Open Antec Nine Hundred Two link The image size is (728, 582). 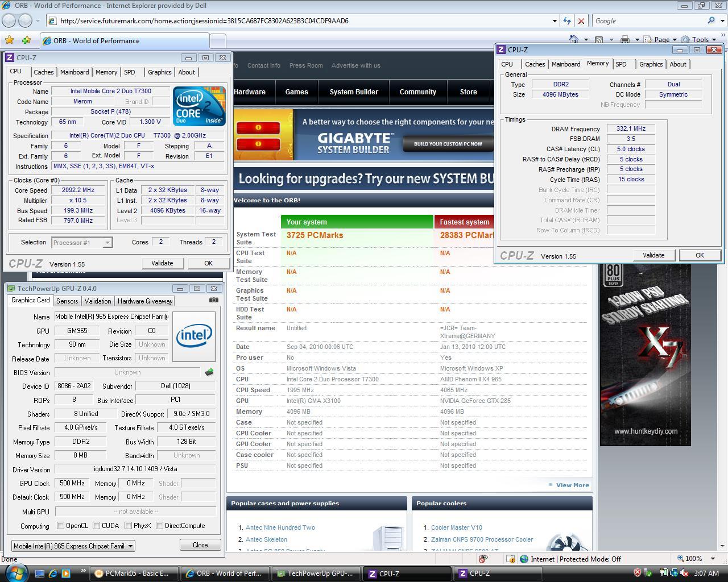click(280, 527)
